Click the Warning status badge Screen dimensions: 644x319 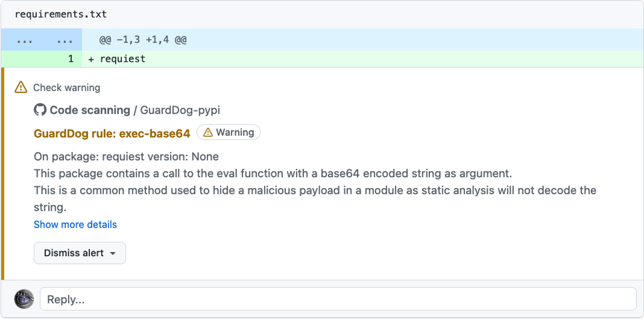click(x=228, y=132)
